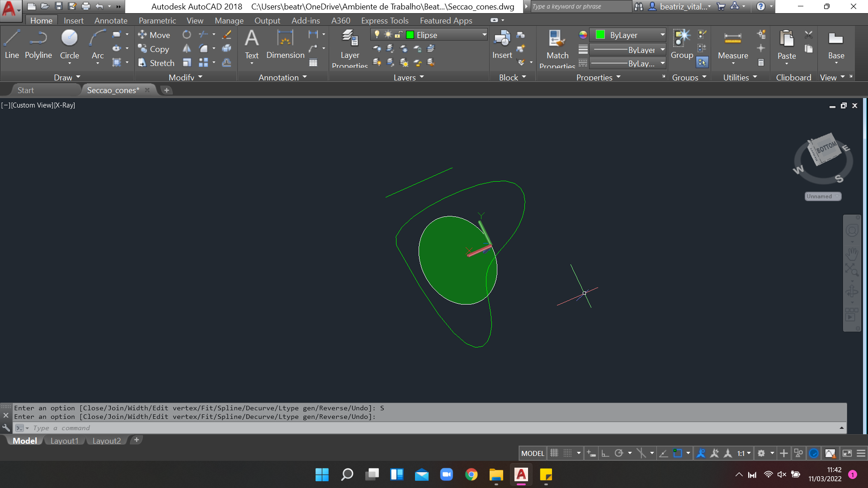
Task: Choose the Arc drawing tool
Action: pyautogui.click(x=98, y=44)
